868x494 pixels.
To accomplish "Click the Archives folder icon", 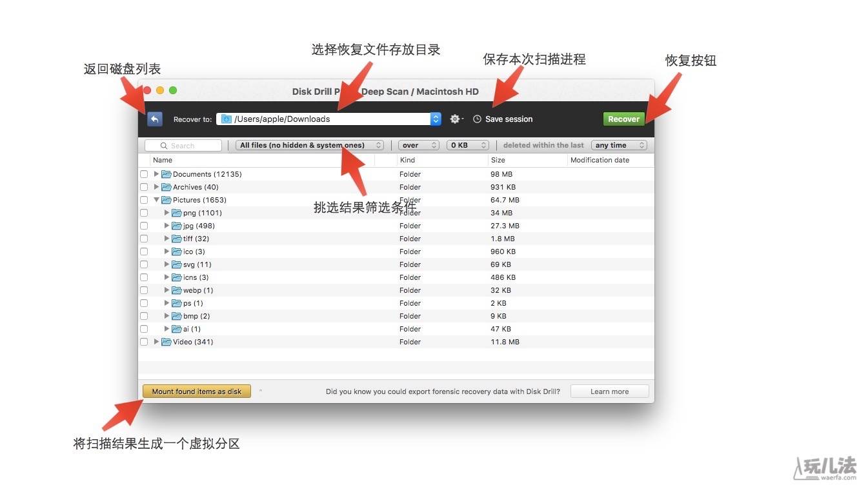I will click(x=167, y=187).
